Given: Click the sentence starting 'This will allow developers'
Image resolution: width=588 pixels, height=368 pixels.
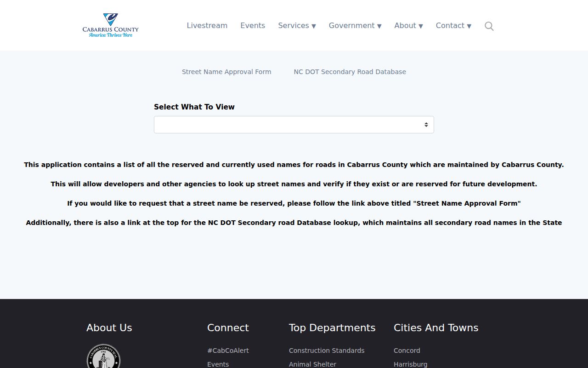Looking at the screenshot, I should [x=294, y=184].
